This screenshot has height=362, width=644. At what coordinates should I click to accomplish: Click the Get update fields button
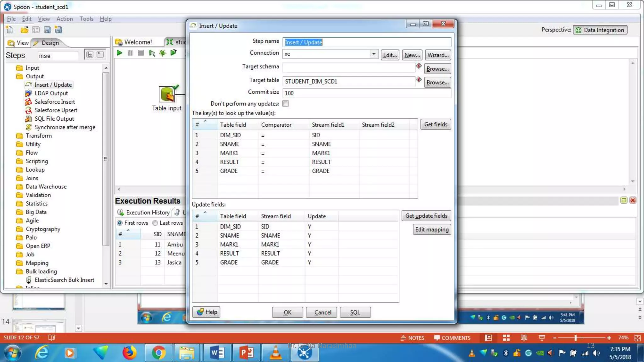click(x=426, y=216)
